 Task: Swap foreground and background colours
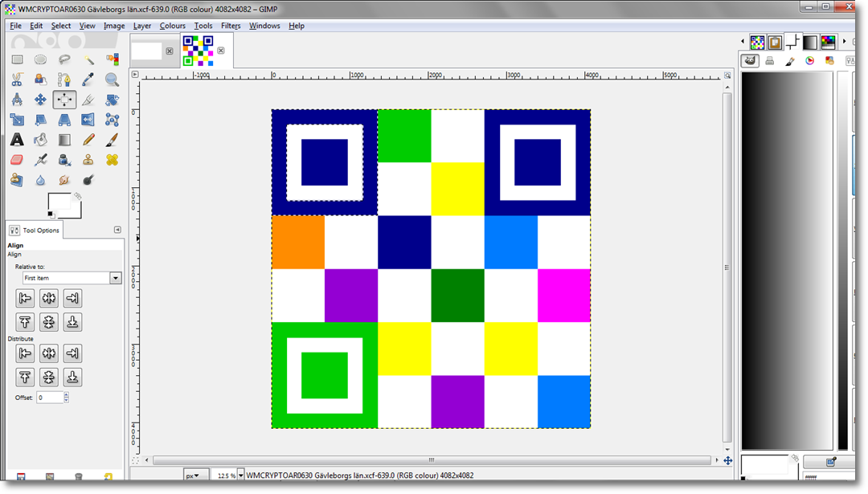point(78,196)
